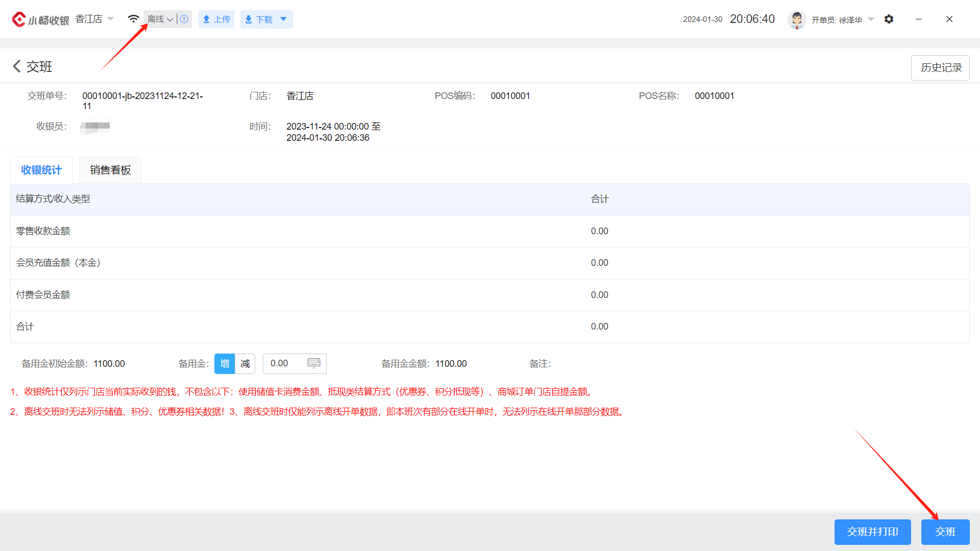Select the 收银统计 tab
This screenshot has width=980, height=551.
[41, 170]
